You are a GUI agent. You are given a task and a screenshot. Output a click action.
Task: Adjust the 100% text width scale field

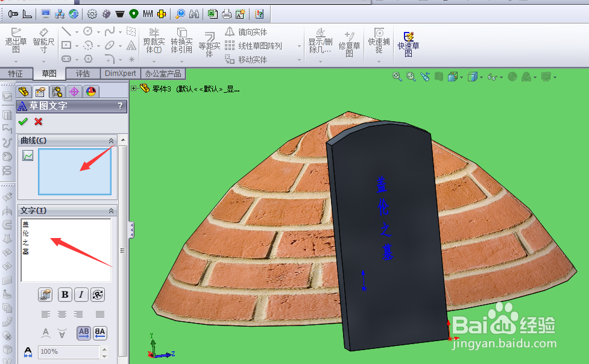click(x=69, y=352)
